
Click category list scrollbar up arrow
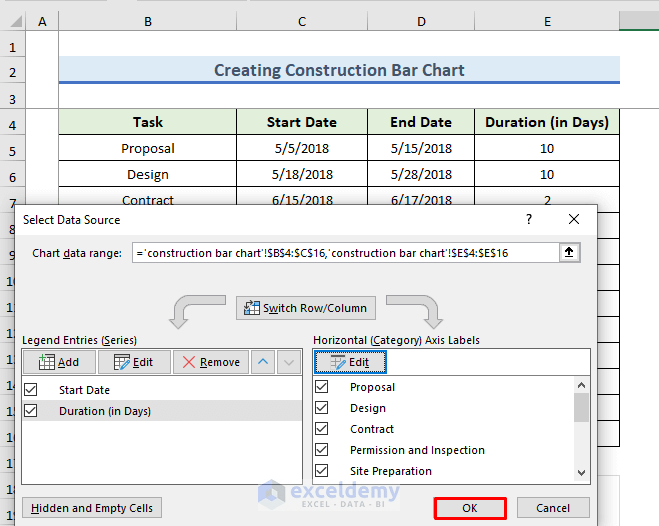581,385
